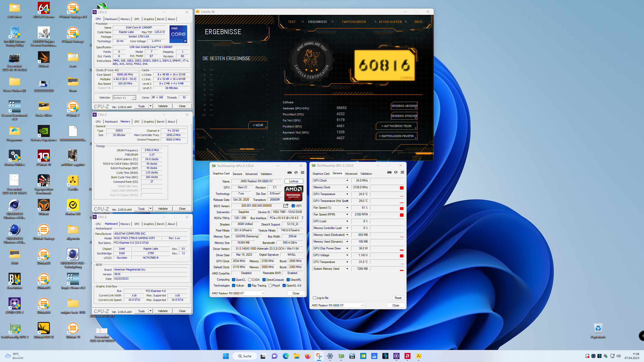The height and width of the screenshot is (362, 644).
Task: Expand GPU Chip Power Draw sensor dropdown
Action: point(347,248)
